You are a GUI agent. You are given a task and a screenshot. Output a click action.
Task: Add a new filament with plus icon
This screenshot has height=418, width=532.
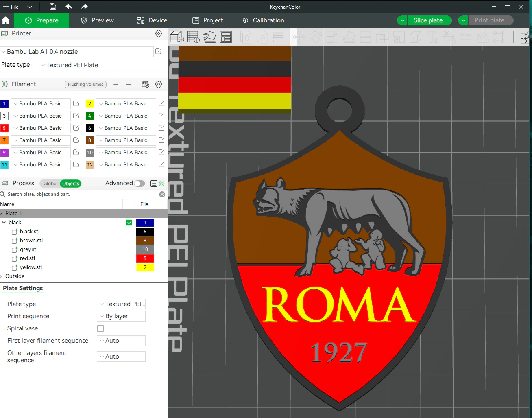pos(116,84)
